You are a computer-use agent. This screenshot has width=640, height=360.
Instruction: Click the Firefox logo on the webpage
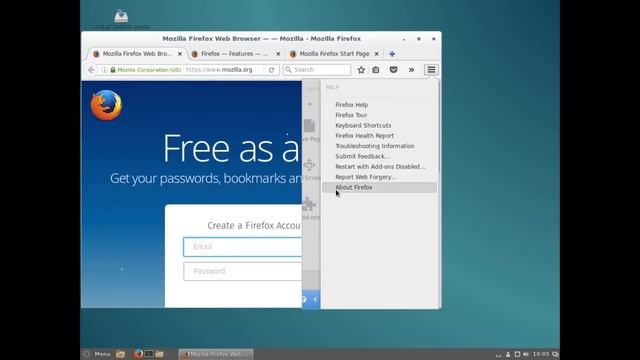106,105
